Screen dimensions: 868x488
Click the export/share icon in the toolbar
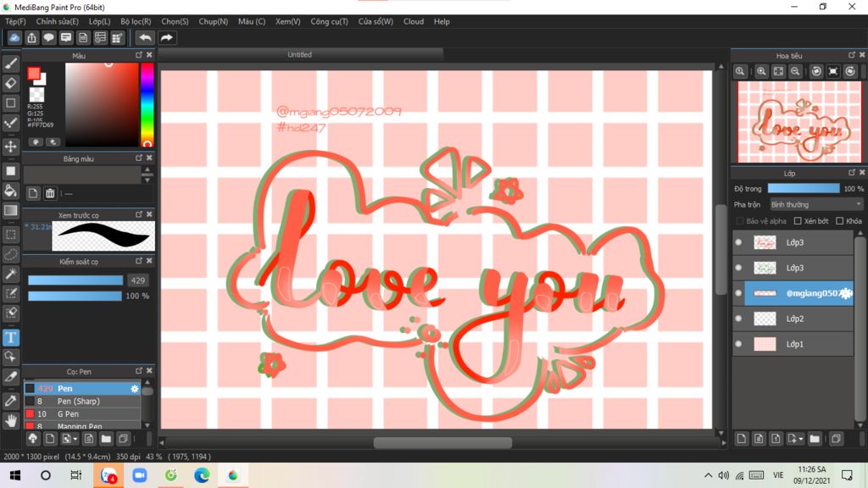tap(31, 37)
